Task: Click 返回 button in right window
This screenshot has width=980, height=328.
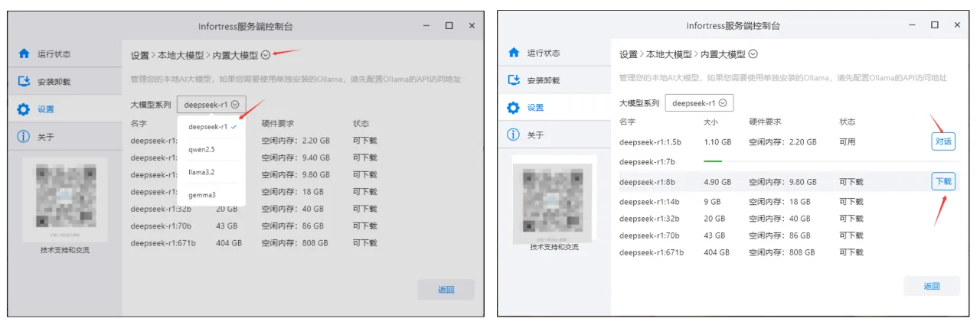Action: pos(932,286)
